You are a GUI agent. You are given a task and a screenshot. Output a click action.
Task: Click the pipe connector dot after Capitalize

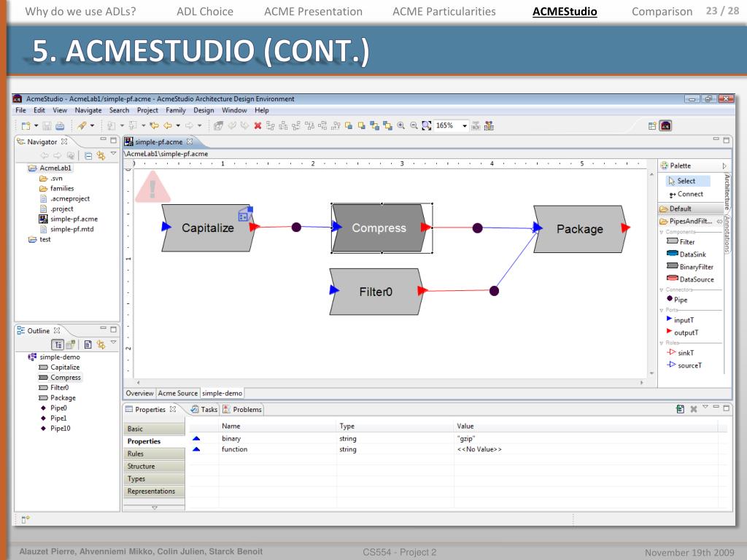pyautogui.click(x=296, y=227)
